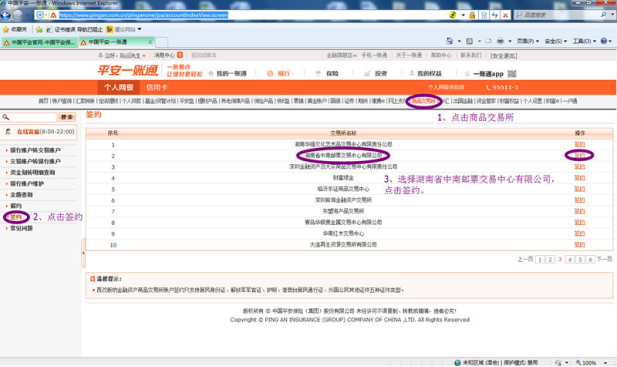617x367 pixels.
Task: Click the IE forward navigation arrow
Action: click(18, 15)
